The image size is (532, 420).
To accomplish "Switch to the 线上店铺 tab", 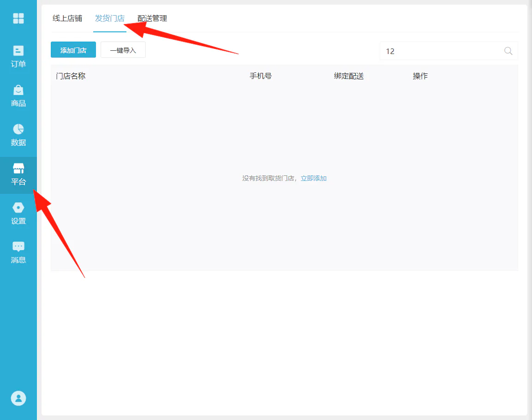I will (x=67, y=18).
